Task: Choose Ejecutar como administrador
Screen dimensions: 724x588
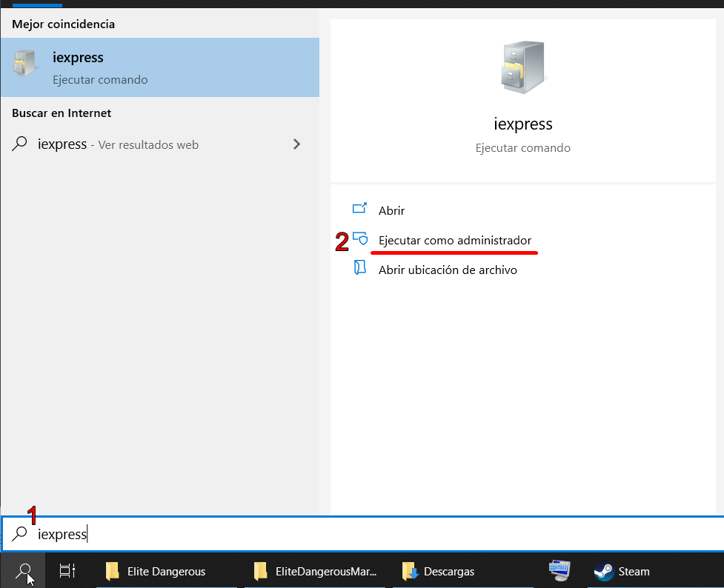Action: (x=455, y=241)
